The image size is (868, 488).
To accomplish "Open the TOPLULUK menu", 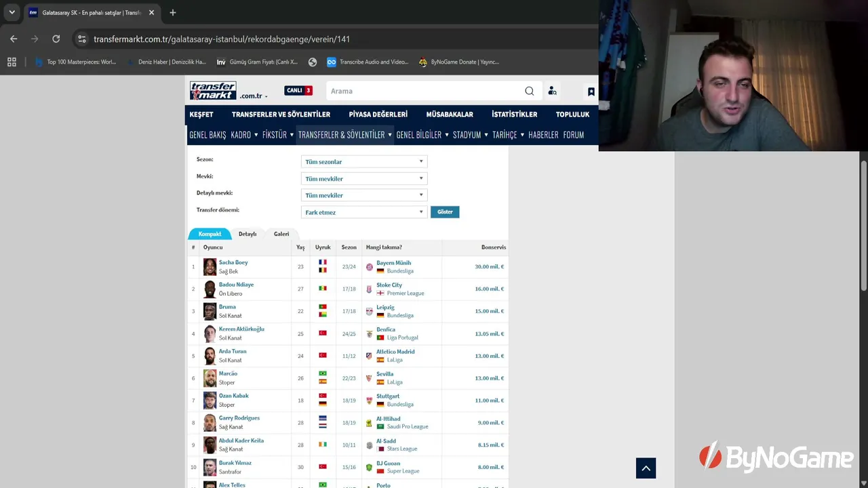I will pyautogui.click(x=573, y=115).
